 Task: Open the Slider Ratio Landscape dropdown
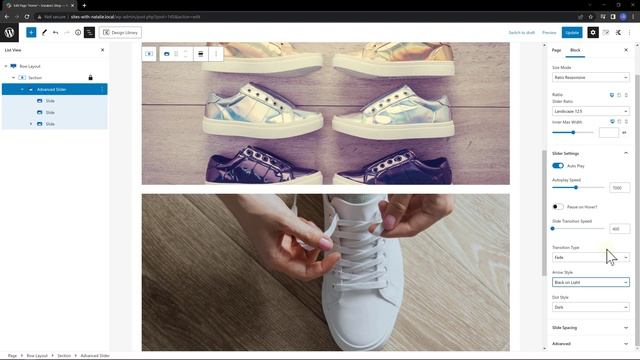(591, 111)
